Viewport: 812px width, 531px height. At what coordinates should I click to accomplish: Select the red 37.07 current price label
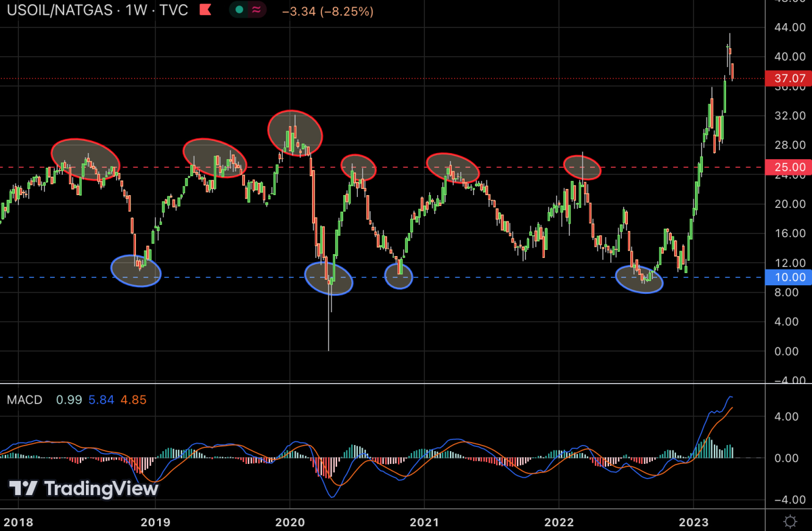pos(789,79)
